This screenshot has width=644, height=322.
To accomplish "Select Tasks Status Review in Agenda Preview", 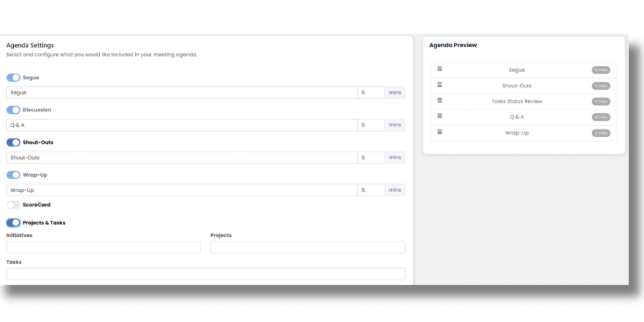I will coord(516,101).
